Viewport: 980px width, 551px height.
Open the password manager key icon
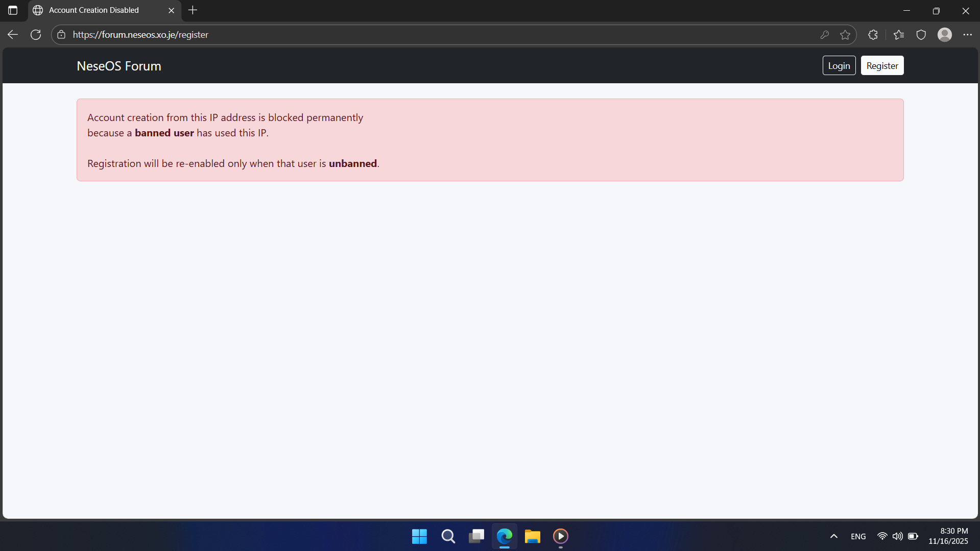click(x=824, y=35)
